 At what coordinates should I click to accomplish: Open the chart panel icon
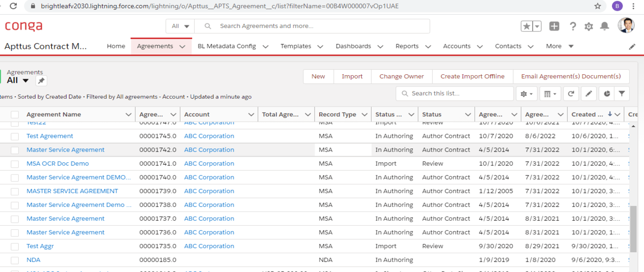point(607,94)
